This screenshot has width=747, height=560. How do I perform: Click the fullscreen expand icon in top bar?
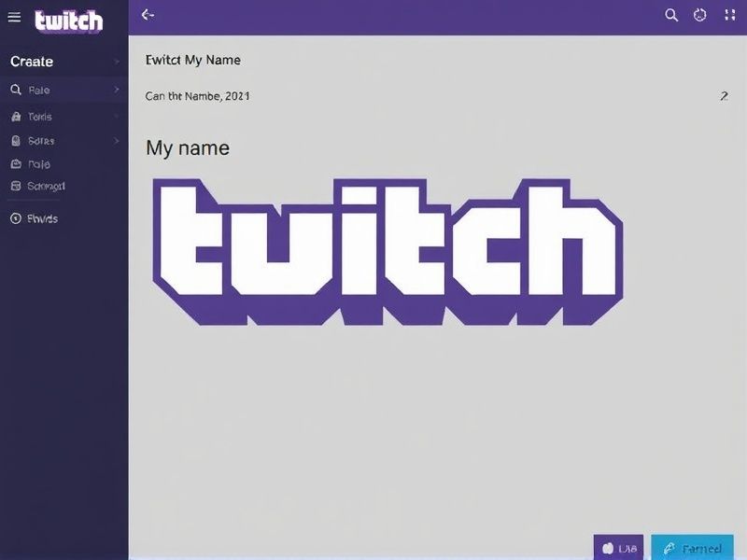coord(730,15)
